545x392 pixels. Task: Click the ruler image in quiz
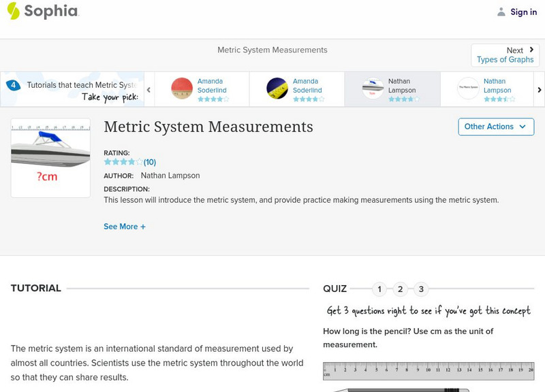[x=428, y=371]
